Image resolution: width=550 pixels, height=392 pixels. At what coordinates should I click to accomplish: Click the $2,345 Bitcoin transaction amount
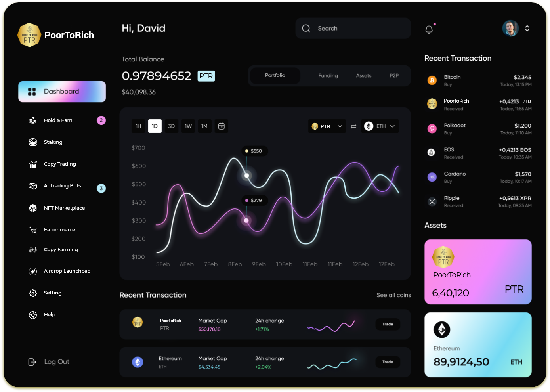coord(522,77)
